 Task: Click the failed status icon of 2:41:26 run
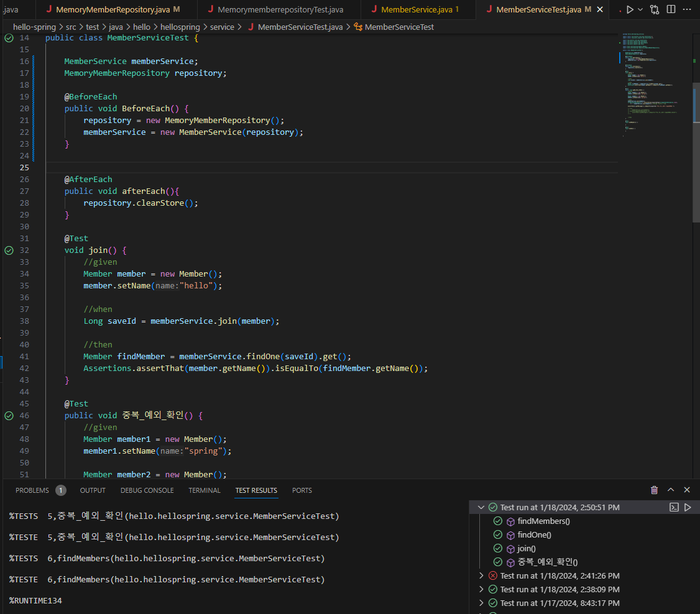click(493, 576)
